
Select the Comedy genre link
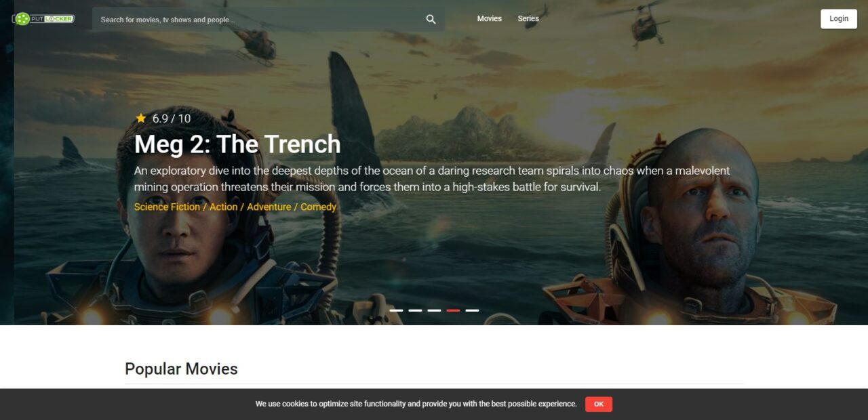pos(319,207)
